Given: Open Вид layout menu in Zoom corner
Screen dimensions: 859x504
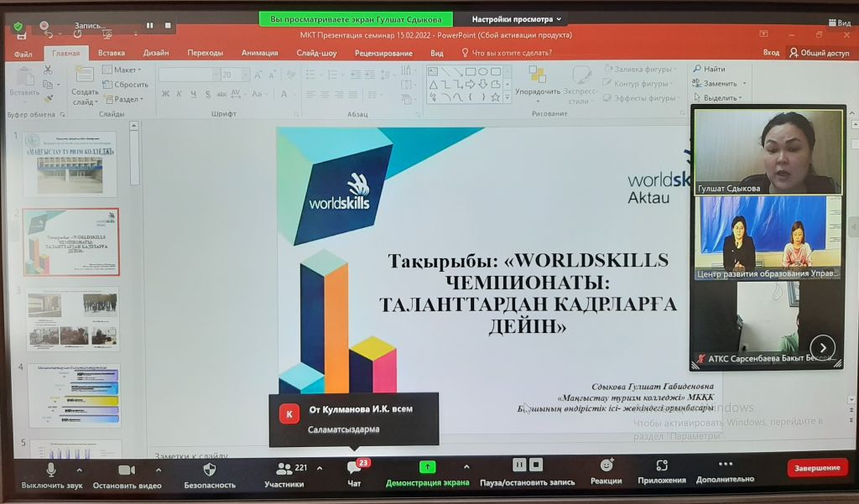Looking at the screenshot, I should [x=839, y=23].
